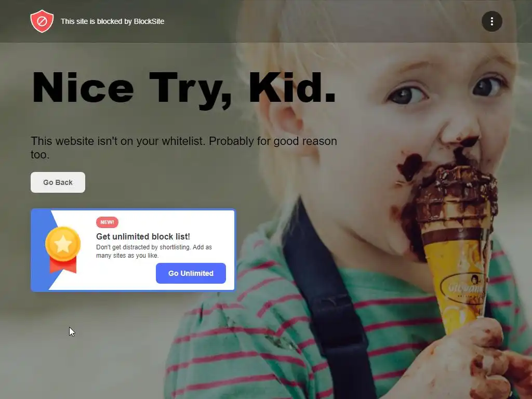Click the gold star medal icon
Screen dimensions: 532x399
click(63, 244)
